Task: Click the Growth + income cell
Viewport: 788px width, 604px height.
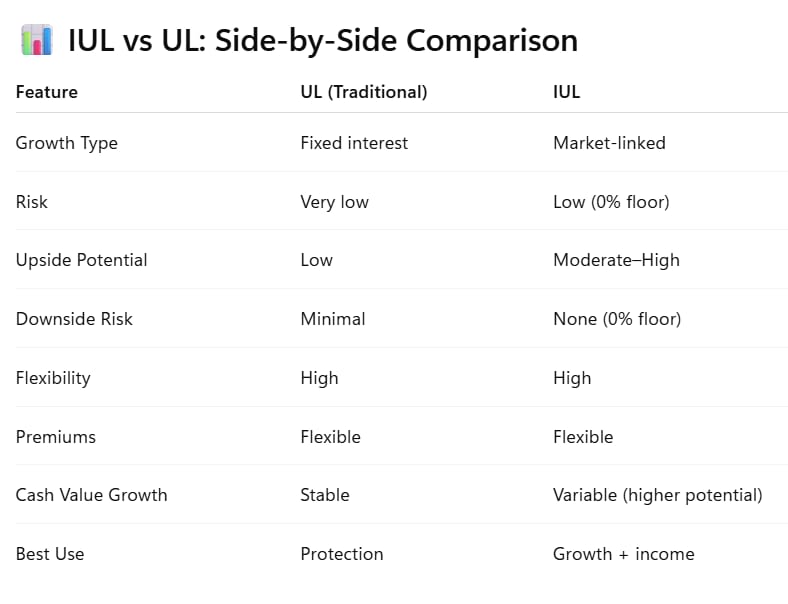Action: [624, 554]
